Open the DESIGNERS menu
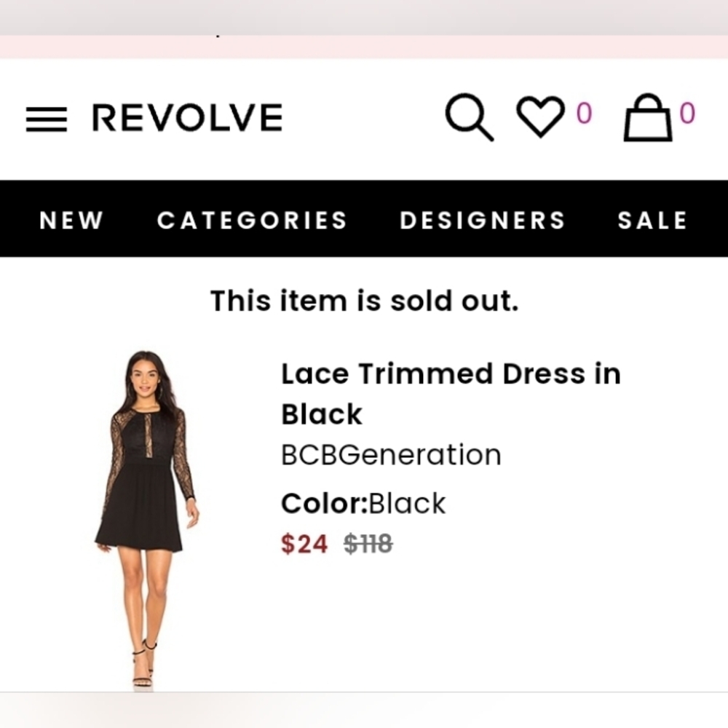 483,220
